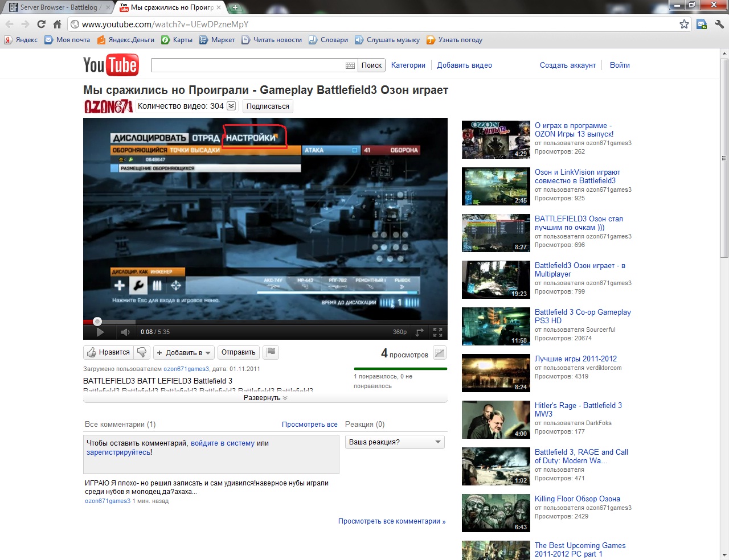
Task: Play the video with the play button
Action: 100,332
